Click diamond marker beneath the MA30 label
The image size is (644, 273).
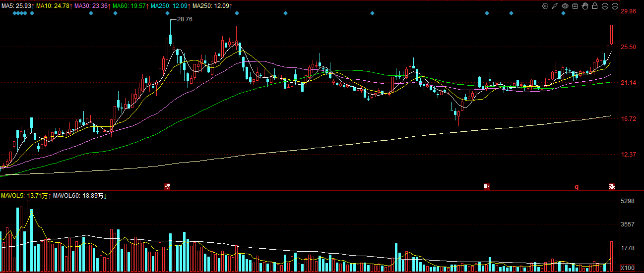click(91, 13)
